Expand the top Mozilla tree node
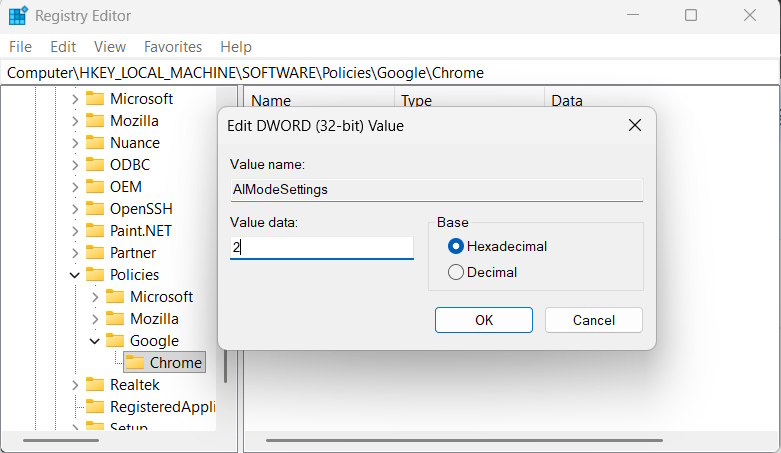 75,121
